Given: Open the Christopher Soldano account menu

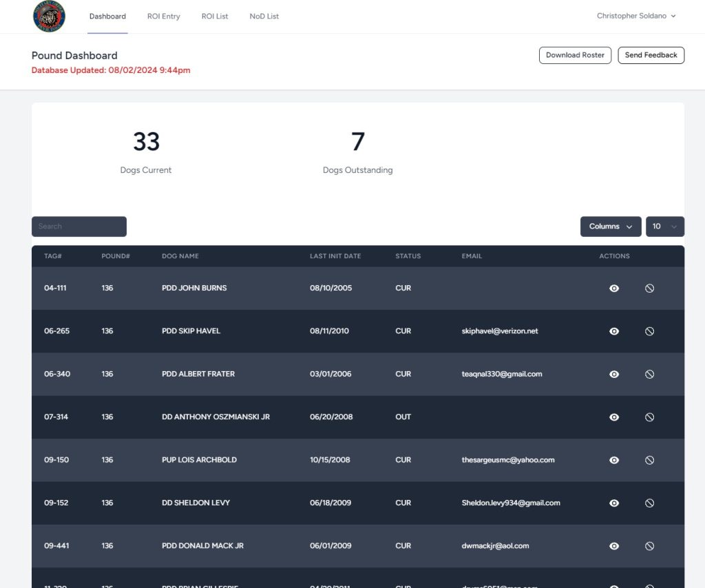Looking at the screenshot, I should pyautogui.click(x=635, y=16).
